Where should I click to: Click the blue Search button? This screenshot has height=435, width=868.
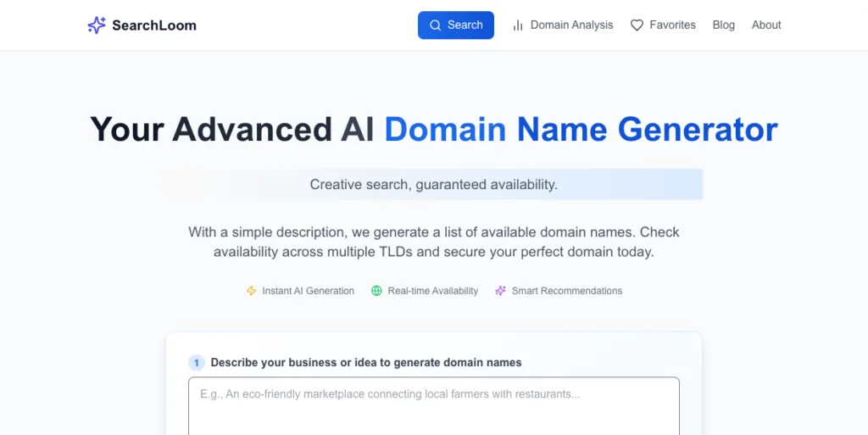point(455,25)
